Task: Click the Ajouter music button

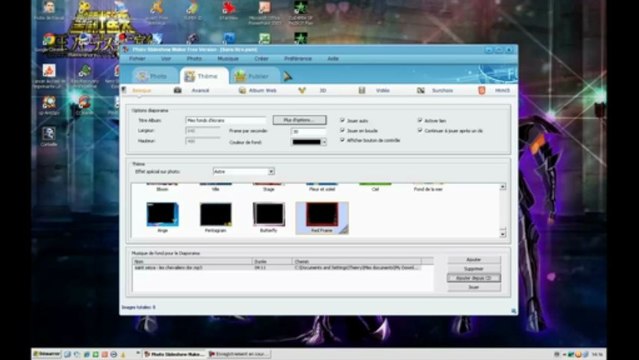Action: [x=474, y=260]
